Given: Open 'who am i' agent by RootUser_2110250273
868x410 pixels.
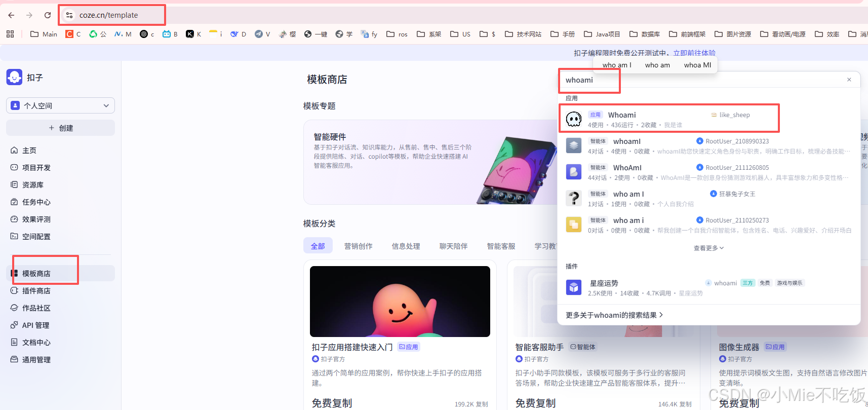Looking at the screenshot, I should pos(709,225).
